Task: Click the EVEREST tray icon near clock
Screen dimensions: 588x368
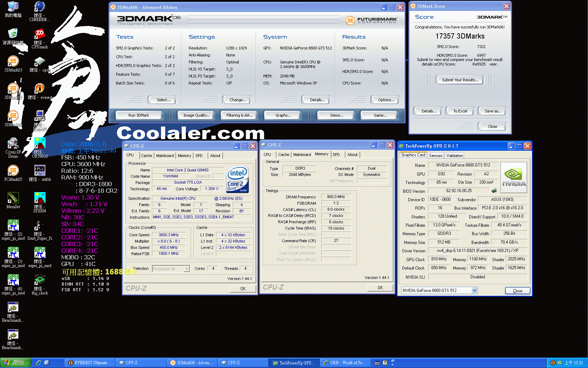Action: coord(553,363)
